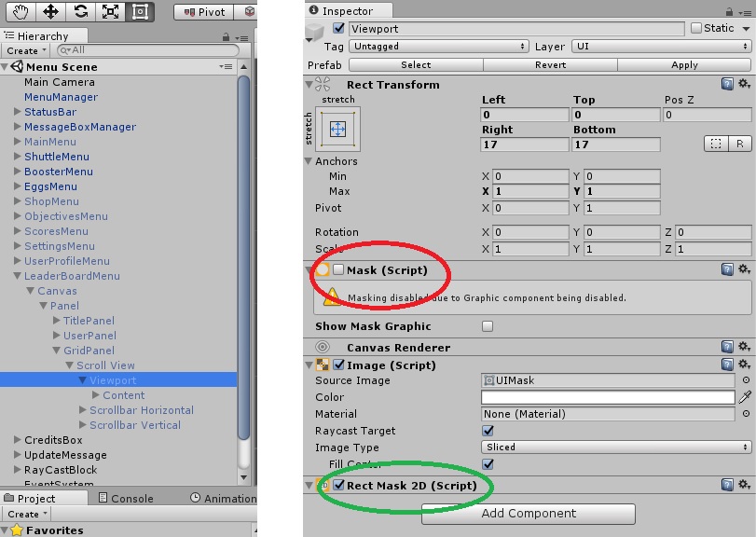The height and width of the screenshot is (537, 756).
Task: Open the Viewport object icon picker
Action: (x=315, y=33)
